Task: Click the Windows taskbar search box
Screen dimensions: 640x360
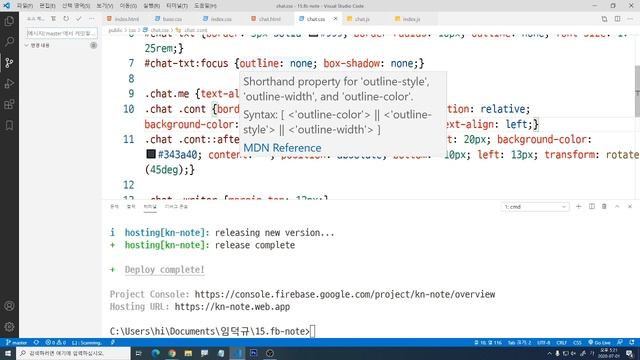Action: pyautogui.click(x=73, y=353)
